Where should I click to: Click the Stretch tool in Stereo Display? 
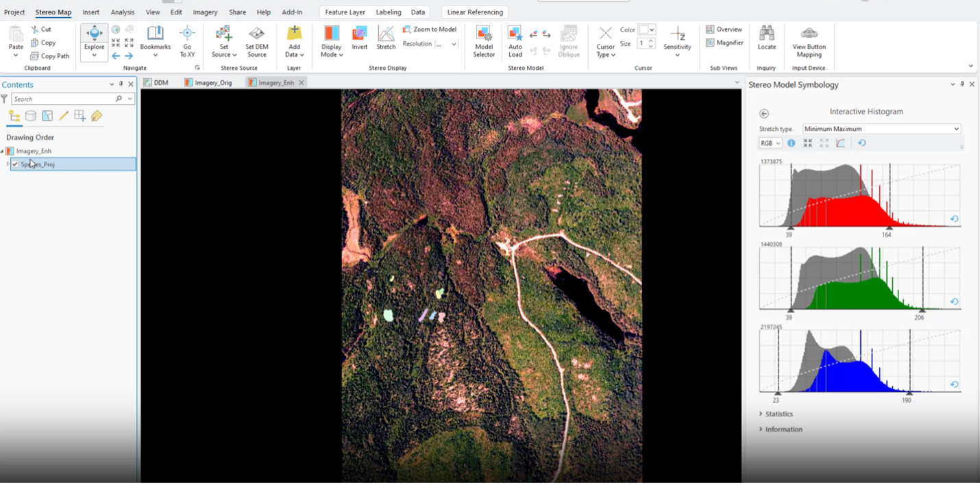pos(386,38)
